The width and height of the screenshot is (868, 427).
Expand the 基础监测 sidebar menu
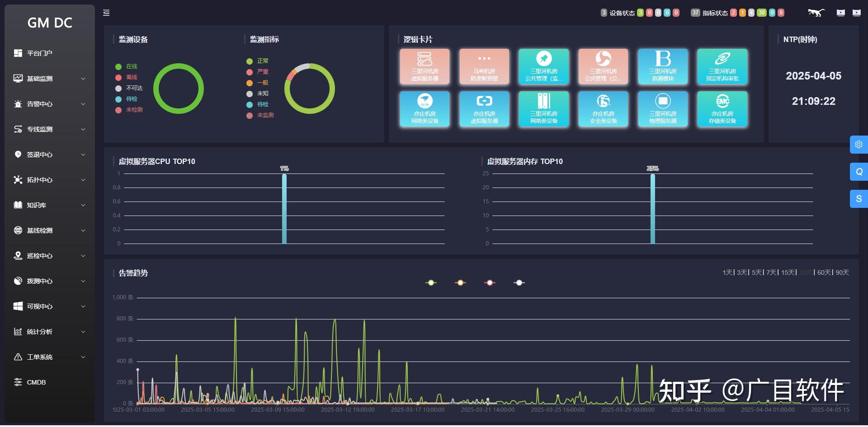click(50, 79)
